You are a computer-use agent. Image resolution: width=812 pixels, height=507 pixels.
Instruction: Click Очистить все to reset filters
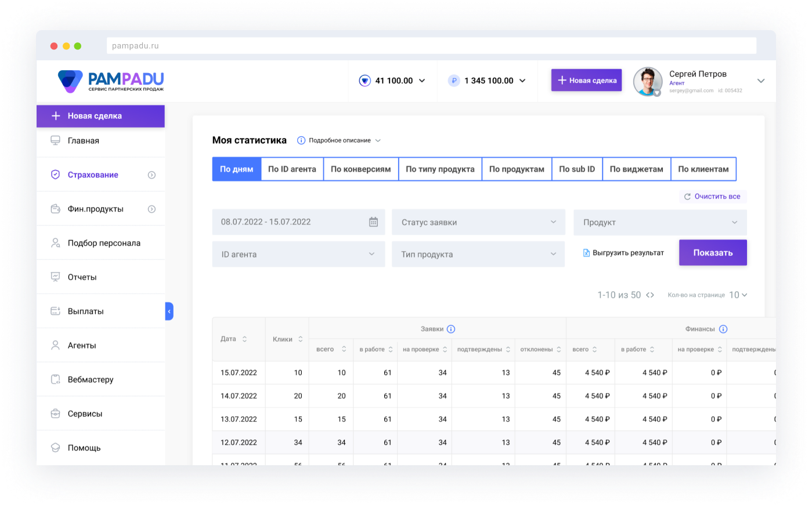click(713, 196)
